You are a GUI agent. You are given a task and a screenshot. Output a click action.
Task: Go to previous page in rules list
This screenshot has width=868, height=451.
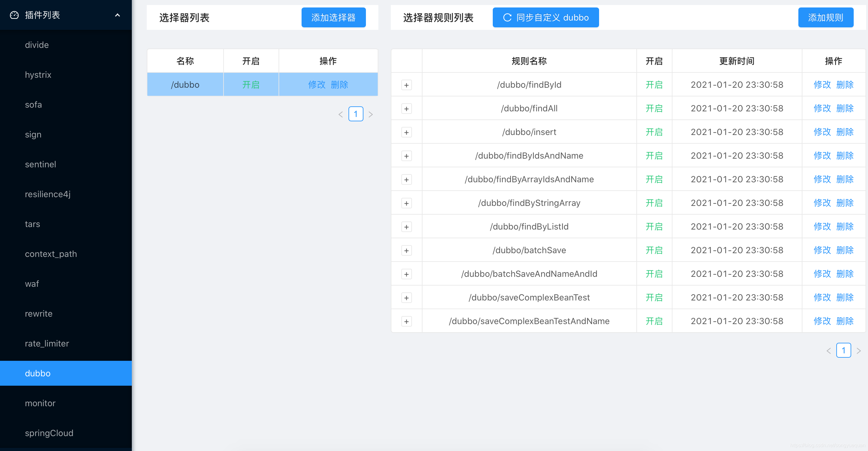point(829,351)
